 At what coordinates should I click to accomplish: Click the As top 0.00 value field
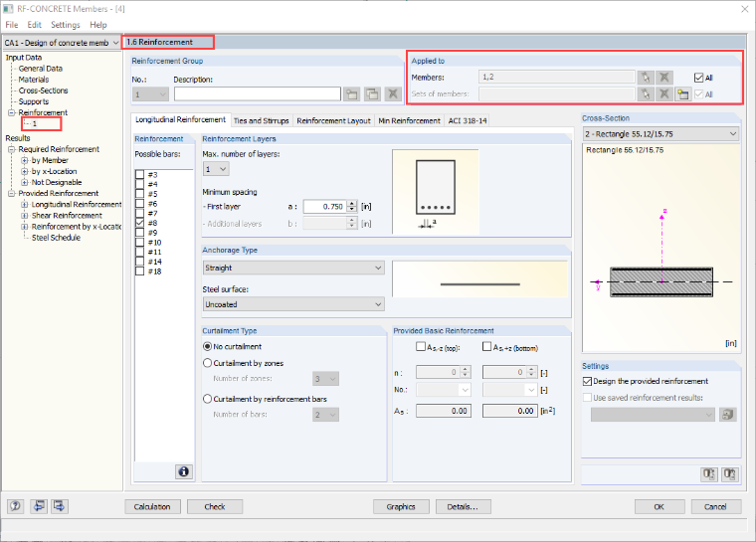coord(443,411)
